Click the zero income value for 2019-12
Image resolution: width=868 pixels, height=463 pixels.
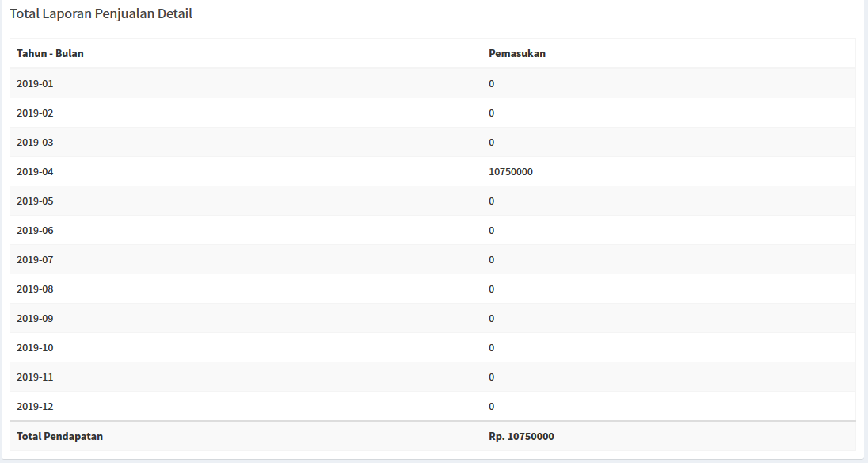pyautogui.click(x=492, y=407)
